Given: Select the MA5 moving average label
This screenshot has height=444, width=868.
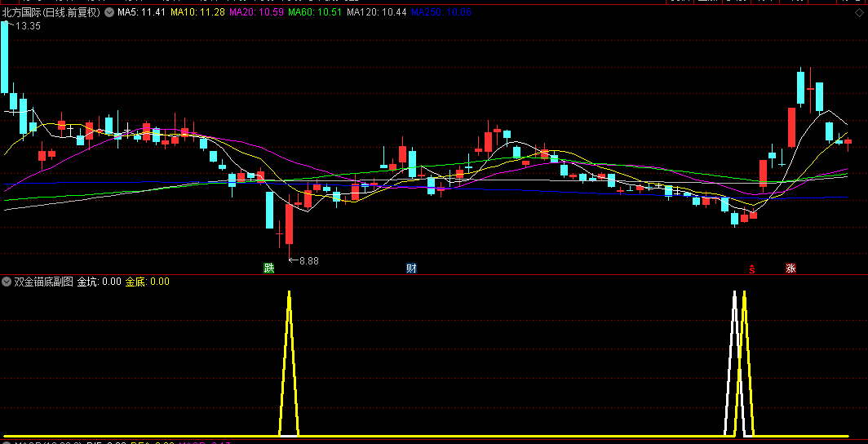Looking at the screenshot, I should 141,12.
